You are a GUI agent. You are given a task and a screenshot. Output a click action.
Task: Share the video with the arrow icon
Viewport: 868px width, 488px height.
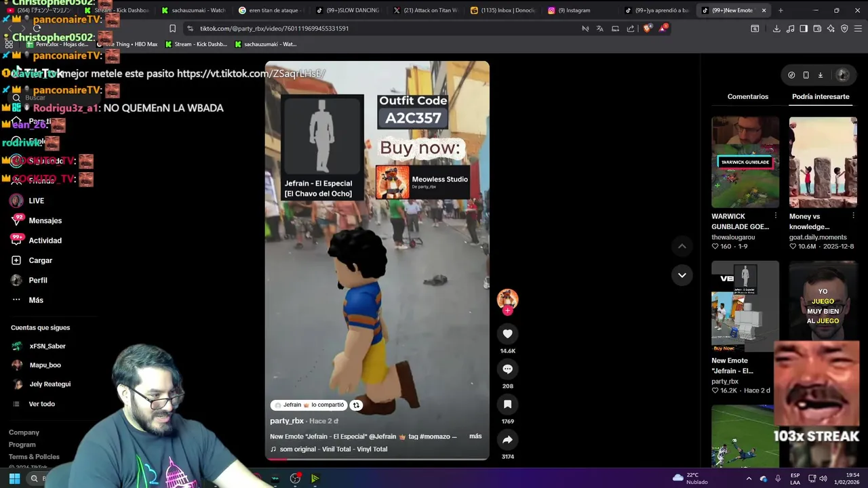507,440
